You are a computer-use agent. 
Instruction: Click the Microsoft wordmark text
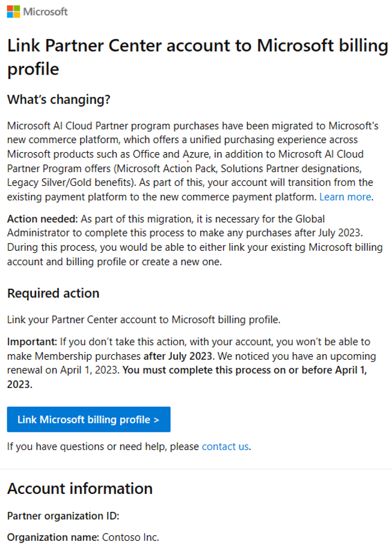click(46, 11)
